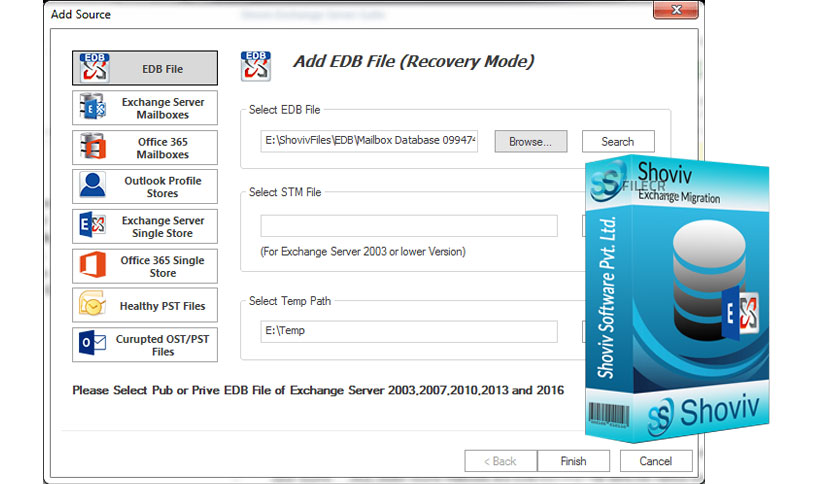Switch to Exchange Server Mailboxes label
Viewport: 836px width, 484px height.
tap(163, 108)
